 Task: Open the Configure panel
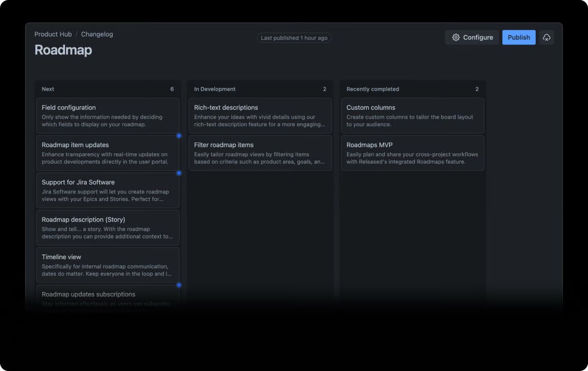pyautogui.click(x=472, y=37)
